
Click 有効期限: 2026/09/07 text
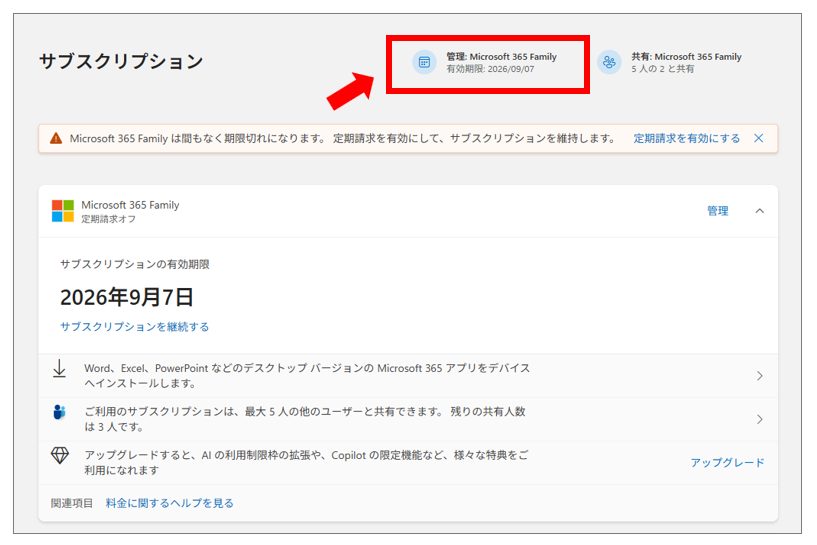(x=490, y=69)
